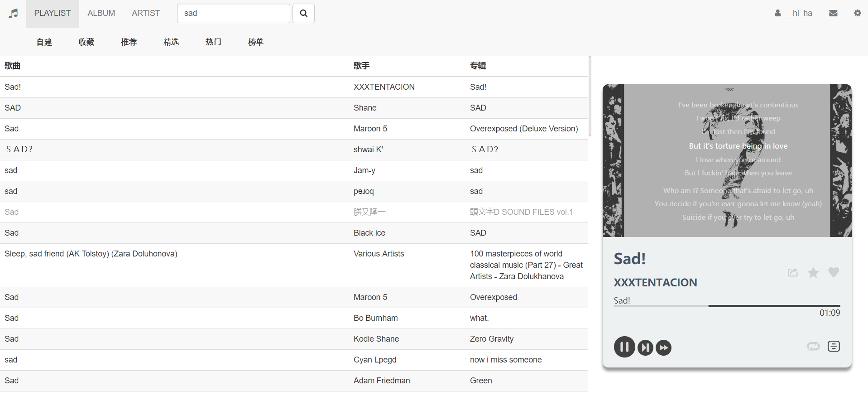Screen dimensions: 868x401
Task: Toggle the loop/repeat mode icon
Action: pos(813,347)
